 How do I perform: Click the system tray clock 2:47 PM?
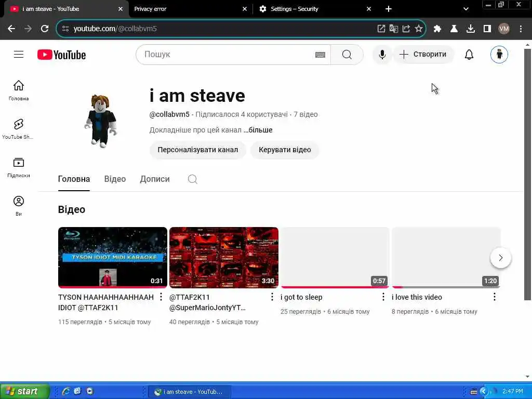[x=513, y=391]
